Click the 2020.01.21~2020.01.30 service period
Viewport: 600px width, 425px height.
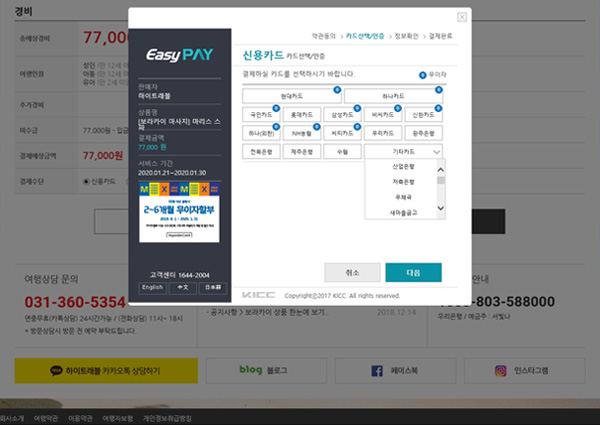tap(172, 173)
